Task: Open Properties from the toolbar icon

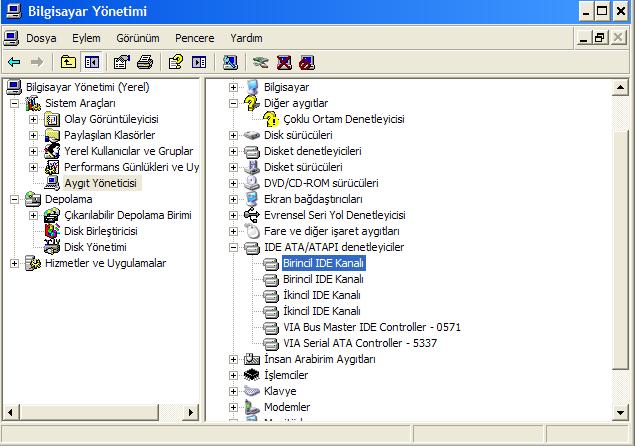Action: point(122,62)
